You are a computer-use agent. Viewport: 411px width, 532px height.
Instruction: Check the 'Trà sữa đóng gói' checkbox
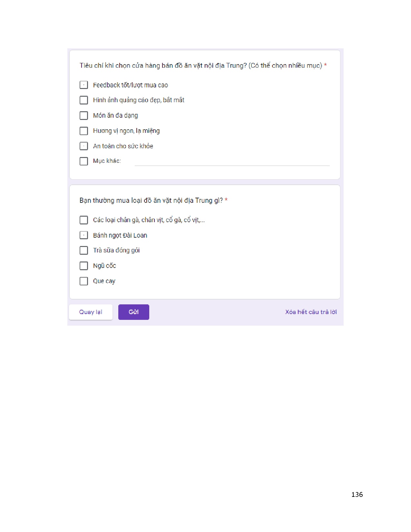[x=84, y=250]
